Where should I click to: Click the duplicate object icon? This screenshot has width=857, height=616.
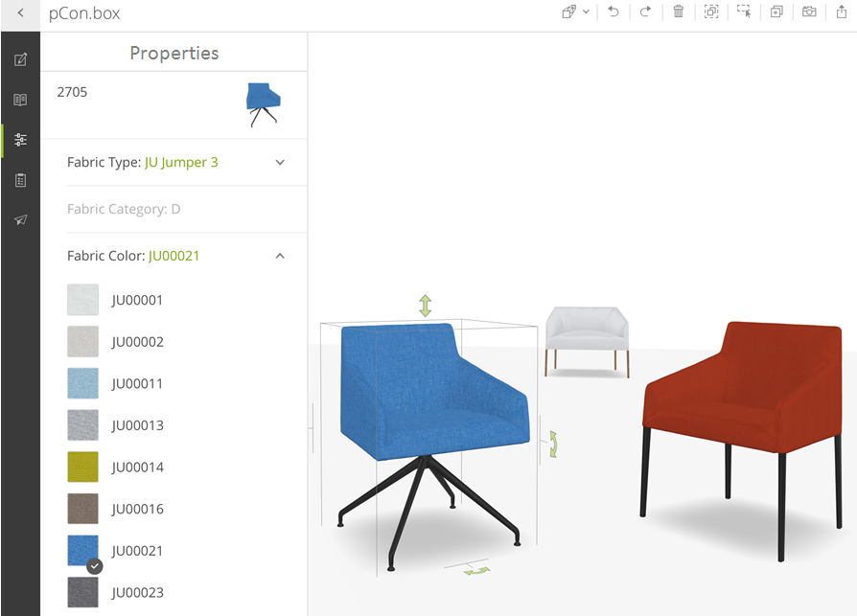pyautogui.click(x=776, y=11)
